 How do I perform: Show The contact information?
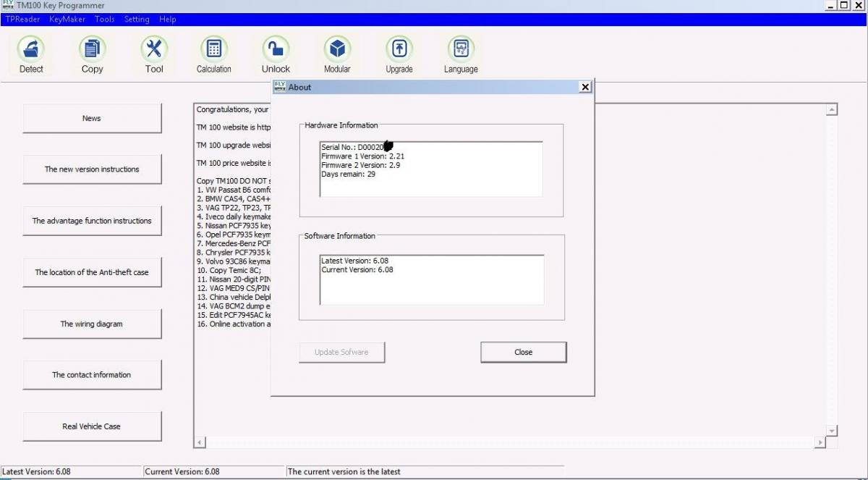point(92,375)
